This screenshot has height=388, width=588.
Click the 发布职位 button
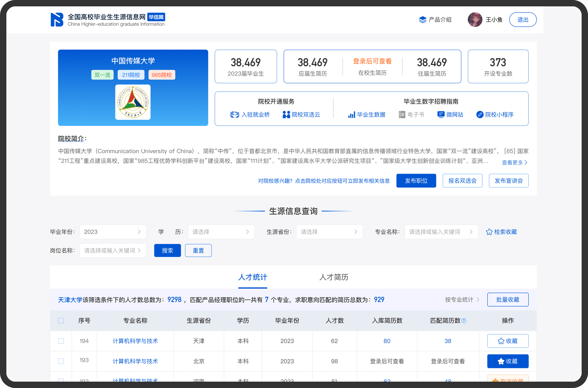(x=416, y=181)
